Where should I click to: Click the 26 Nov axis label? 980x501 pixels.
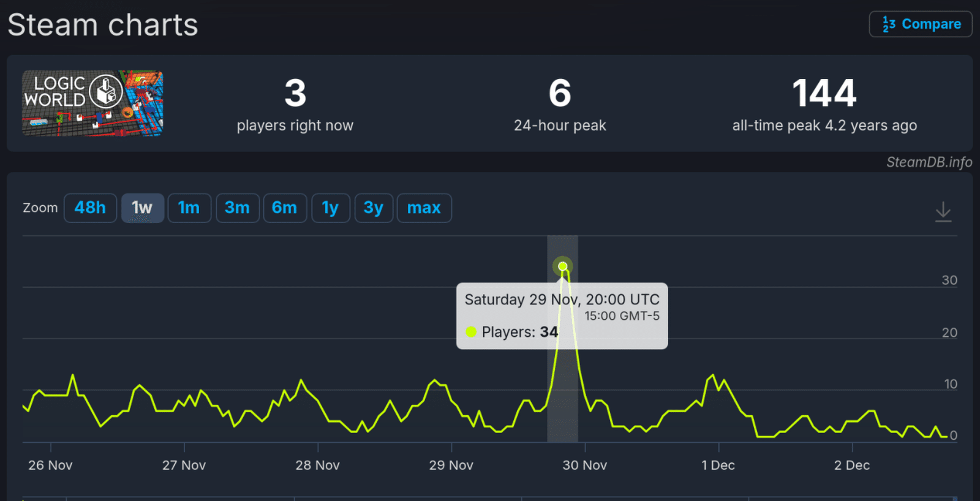tap(50, 465)
